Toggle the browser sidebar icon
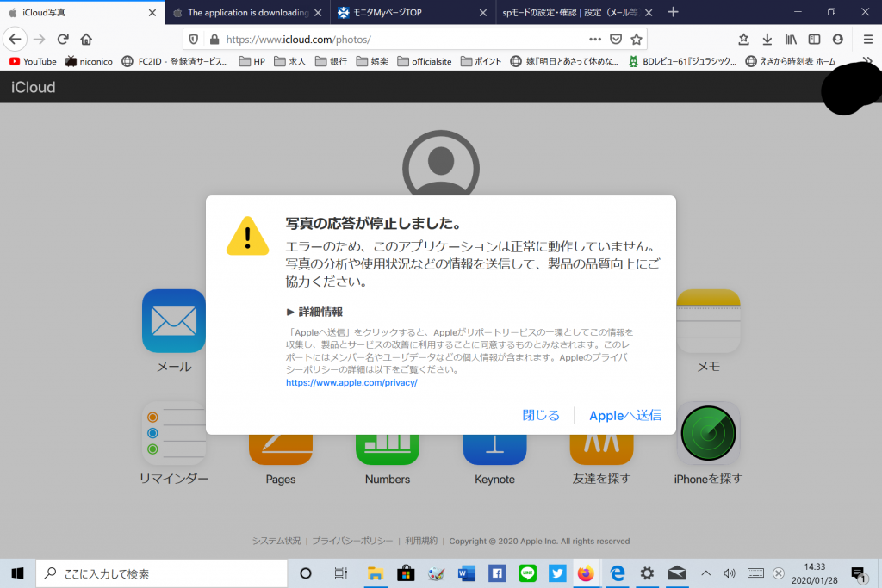Screen dimensions: 882x588 coord(814,40)
